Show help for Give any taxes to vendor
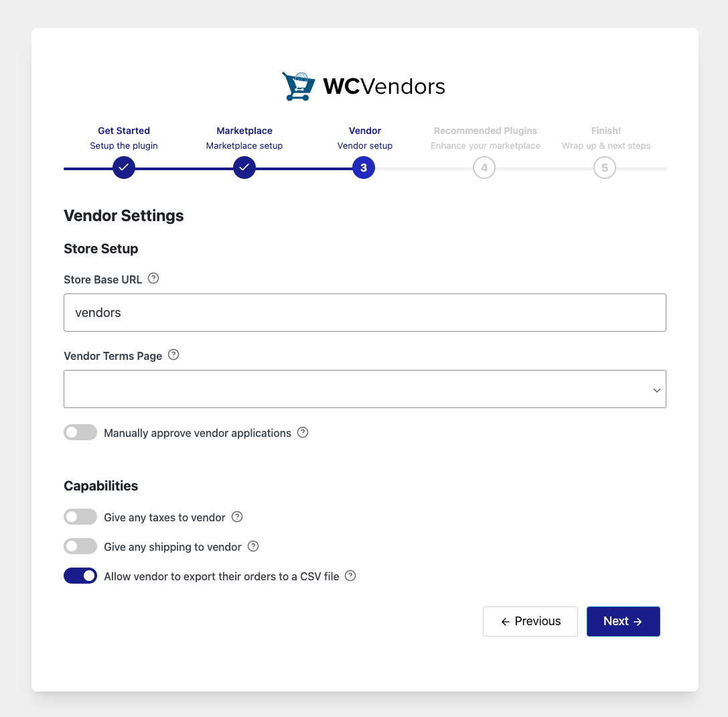728x717 pixels. click(237, 517)
